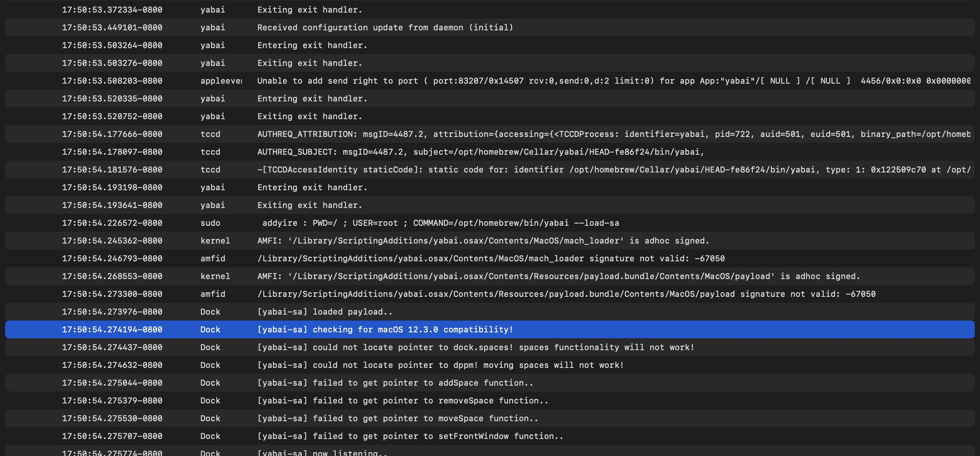Click the 'Received configuration update from daemon' row
980x456 pixels.
385,27
